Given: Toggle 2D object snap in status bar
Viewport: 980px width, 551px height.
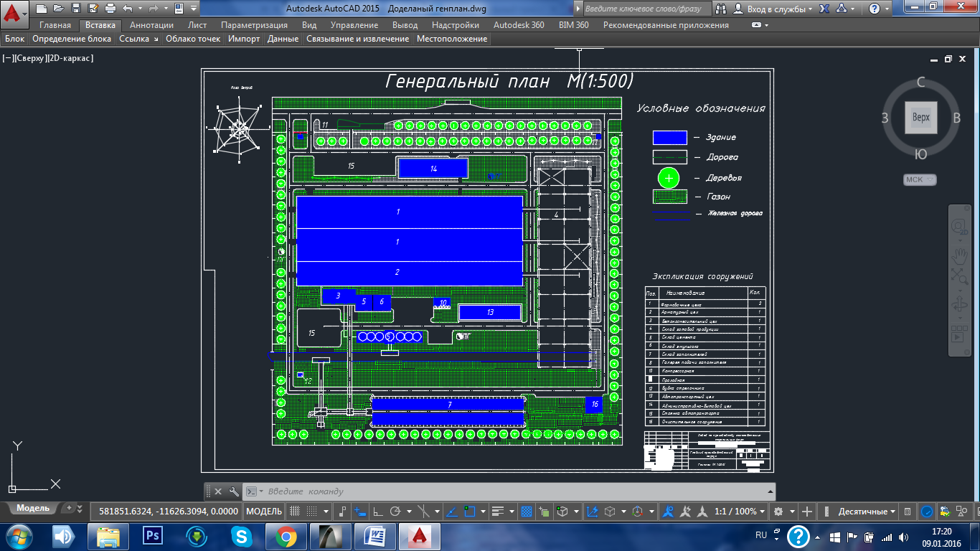Looking at the screenshot, I should (470, 512).
